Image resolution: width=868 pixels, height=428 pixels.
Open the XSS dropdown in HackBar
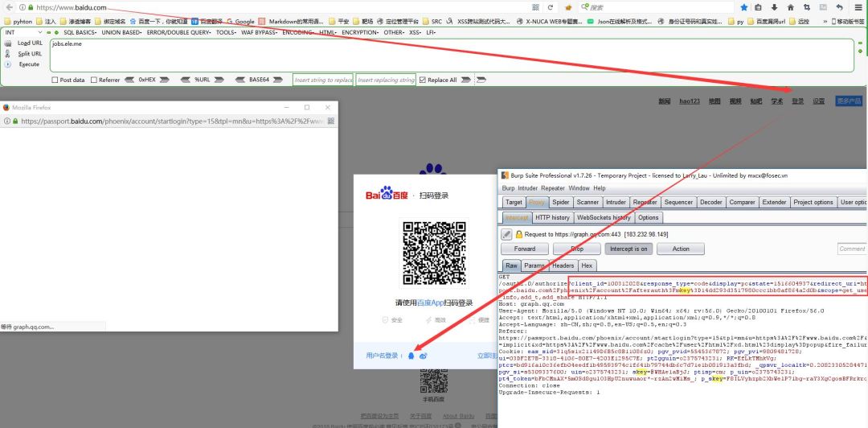(x=416, y=33)
